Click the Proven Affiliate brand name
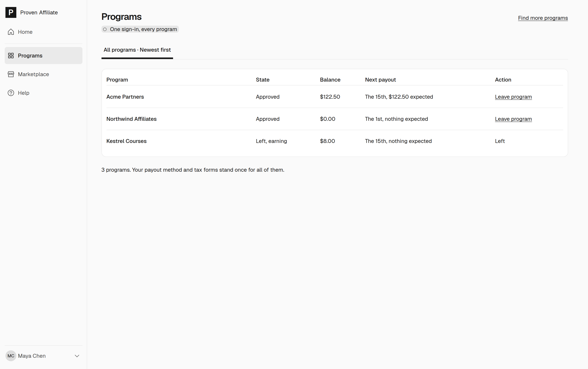Viewport: 588px width, 369px height. 39,12
